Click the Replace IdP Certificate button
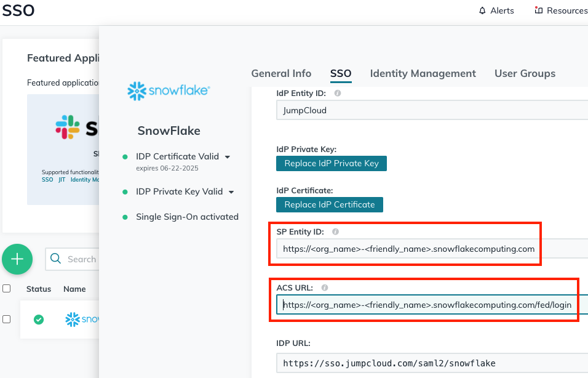Image resolution: width=588 pixels, height=378 pixels. [x=330, y=204]
